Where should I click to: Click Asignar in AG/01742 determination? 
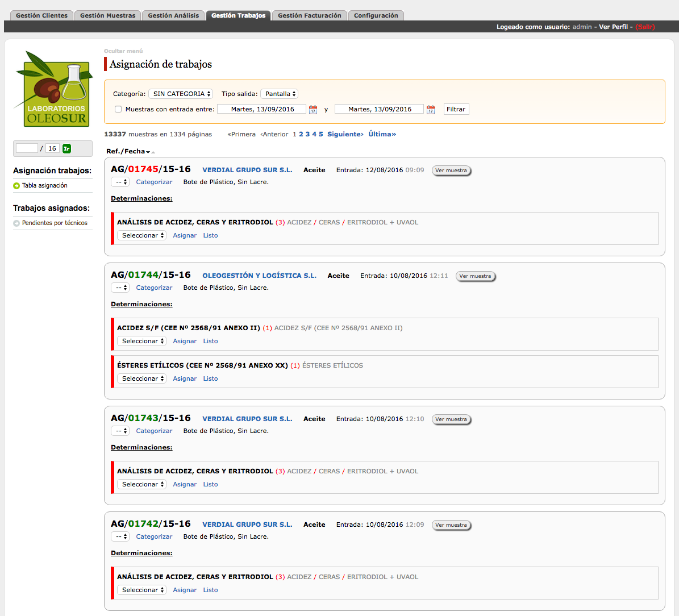pyautogui.click(x=185, y=590)
